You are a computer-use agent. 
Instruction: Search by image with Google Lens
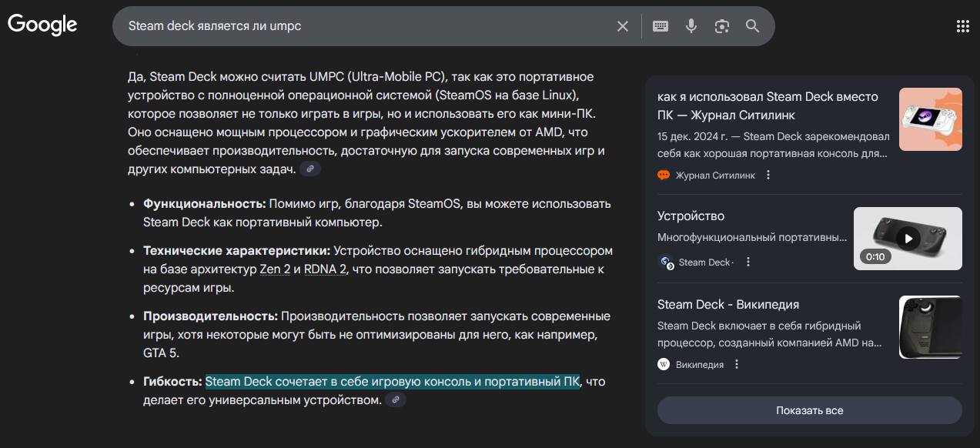click(721, 26)
